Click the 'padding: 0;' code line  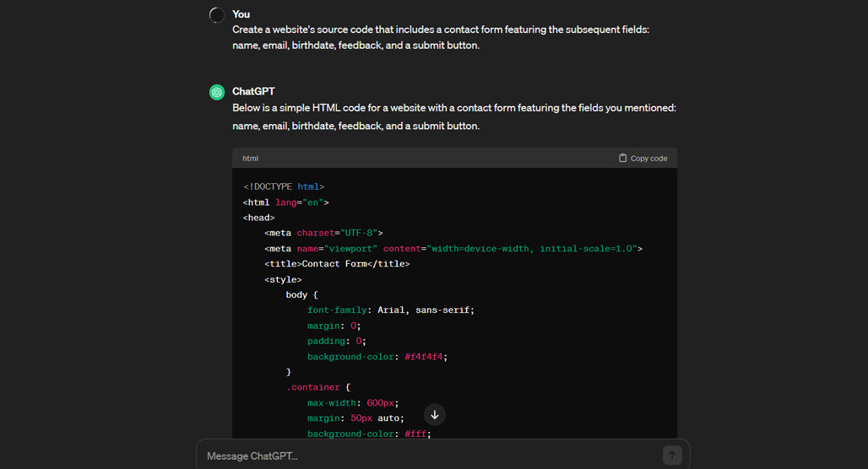click(x=337, y=342)
